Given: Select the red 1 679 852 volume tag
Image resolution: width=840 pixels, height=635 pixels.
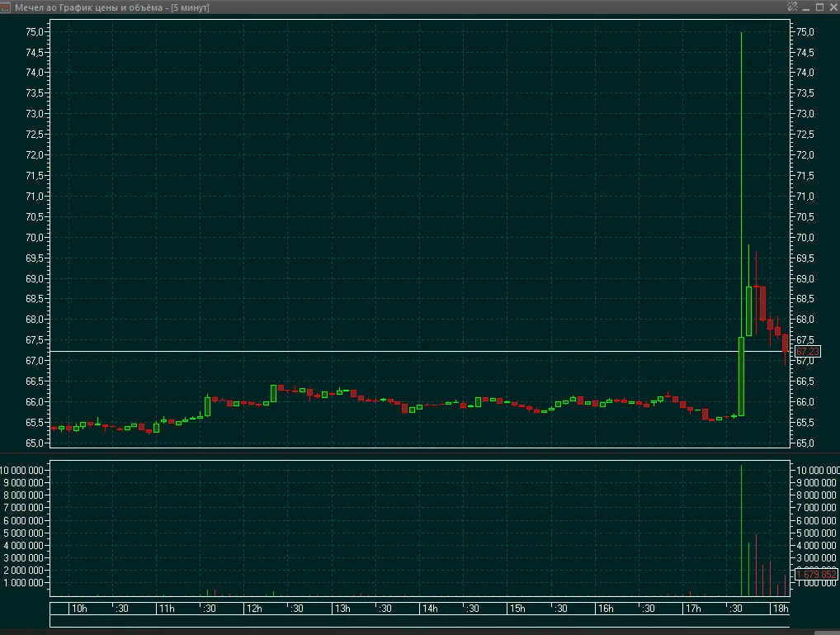Looking at the screenshot, I should 816,575.
